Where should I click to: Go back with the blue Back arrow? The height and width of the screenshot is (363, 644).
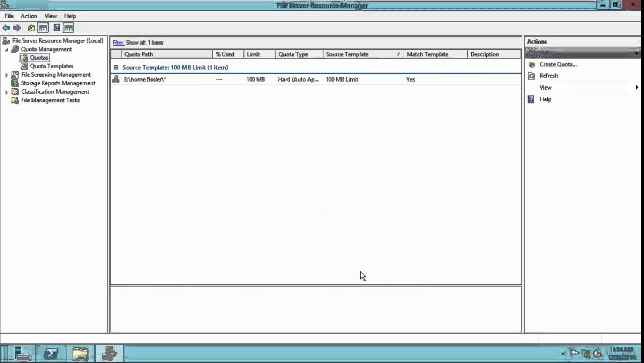6,28
